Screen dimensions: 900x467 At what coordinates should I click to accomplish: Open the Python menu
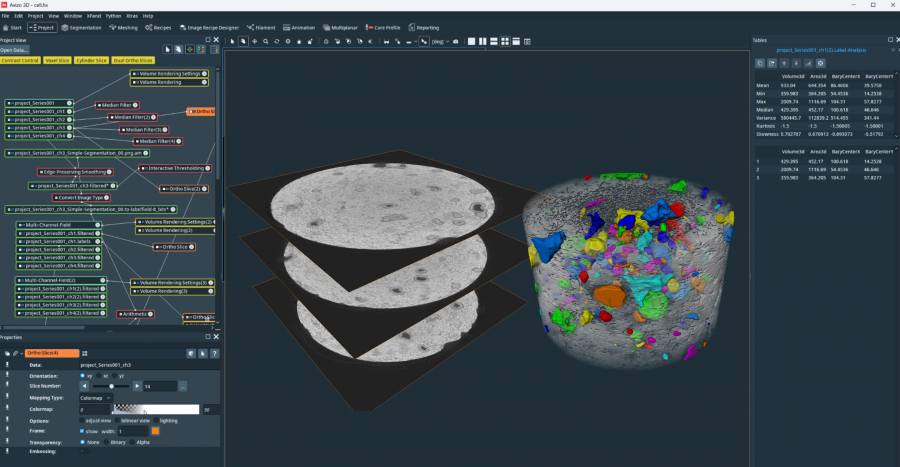pos(114,16)
